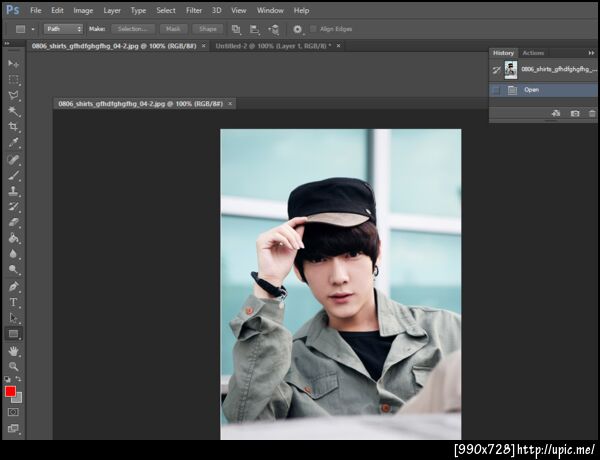The height and width of the screenshot is (460, 600).
Task: Open the Select menu
Action: tap(166, 11)
